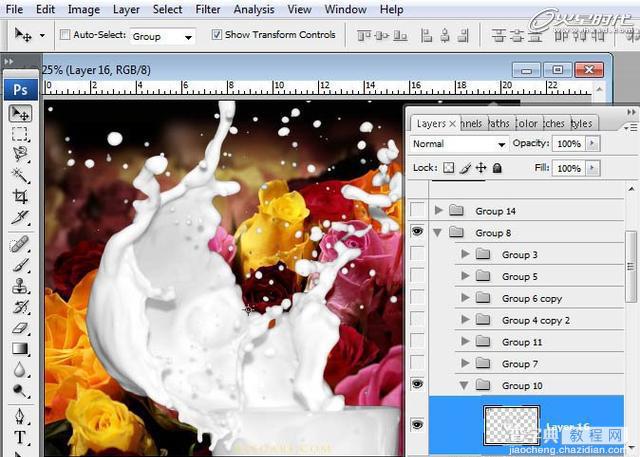Select the Crop tool
Image resolution: width=640 pixels, height=457 pixels.
pyautogui.click(x=20, y=196)
